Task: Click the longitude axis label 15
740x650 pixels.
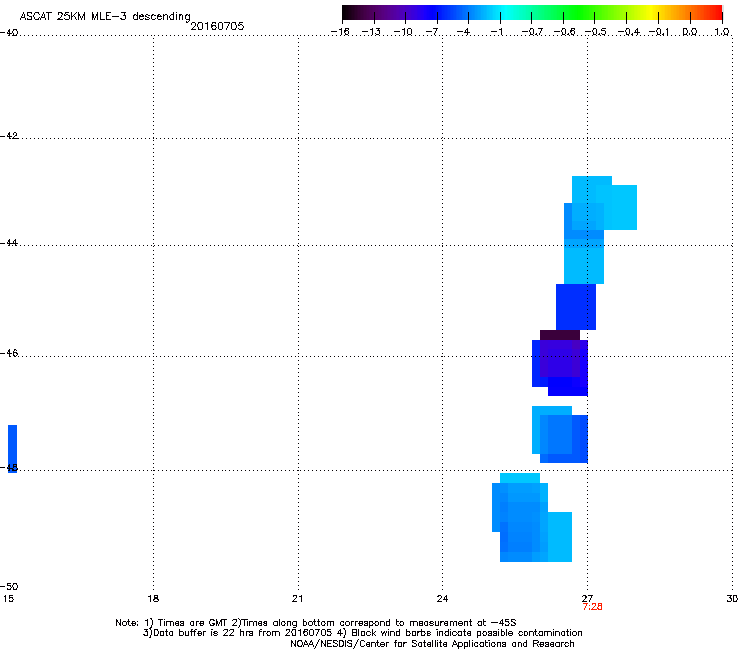Action: coord(7,599)
